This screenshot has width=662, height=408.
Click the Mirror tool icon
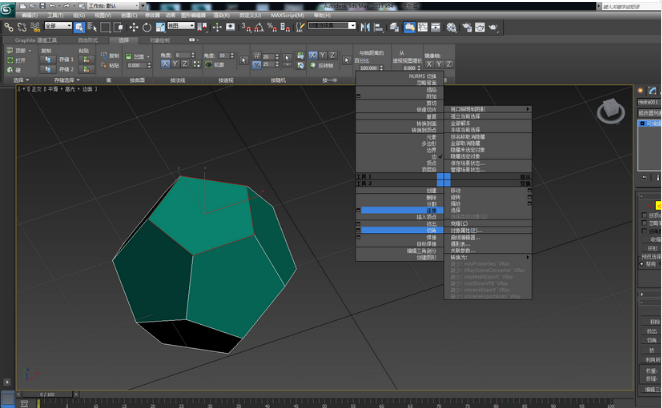point(365,27)
